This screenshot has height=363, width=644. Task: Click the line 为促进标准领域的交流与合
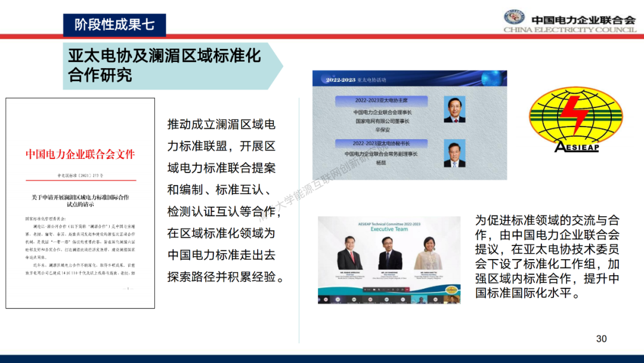pos(547,220)
